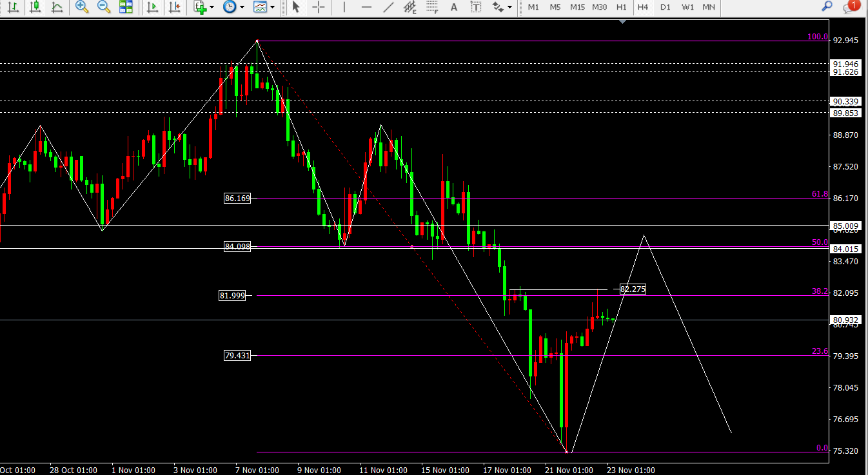Image resolution: width=868 pixels, height=475 pixels.
Task: Switch to W1 timeframe
Action: [688, 7]
